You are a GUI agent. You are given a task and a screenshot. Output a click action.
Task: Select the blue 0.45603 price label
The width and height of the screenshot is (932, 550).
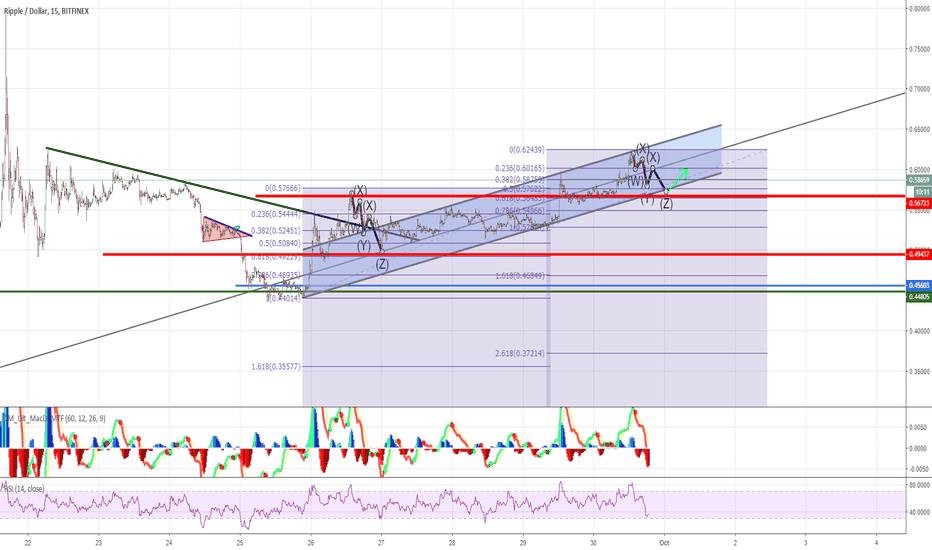coord(918,285)
